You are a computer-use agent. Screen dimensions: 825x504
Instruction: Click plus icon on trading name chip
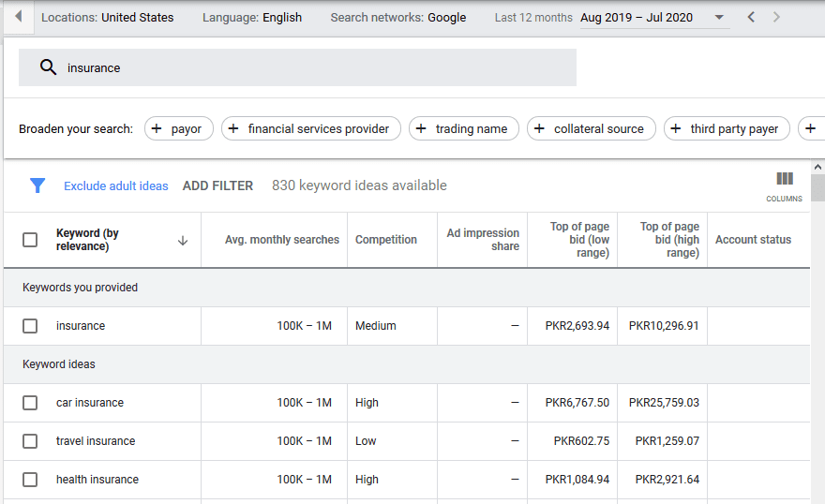(421, 128)
